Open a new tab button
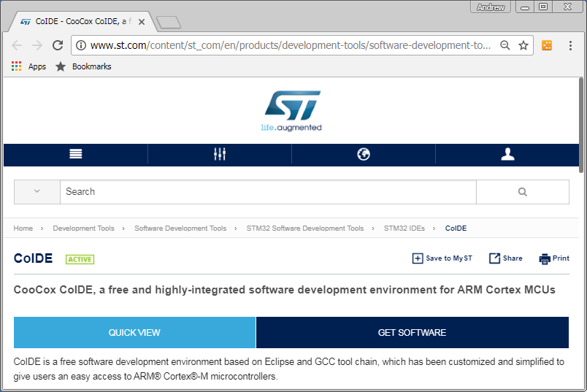Viewport: 587px width, 392px height. 169,23
